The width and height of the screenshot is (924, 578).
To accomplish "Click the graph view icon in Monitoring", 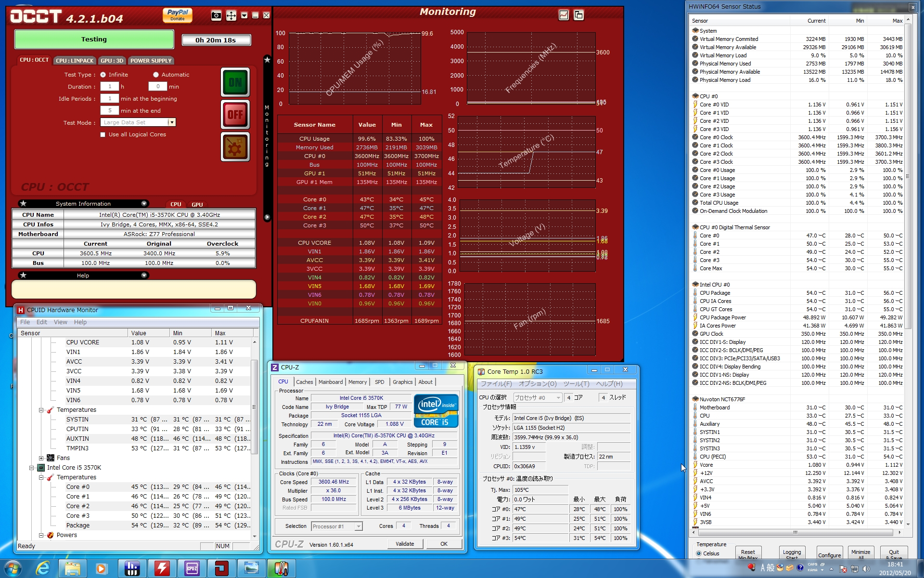I will (x=564, y=15).
